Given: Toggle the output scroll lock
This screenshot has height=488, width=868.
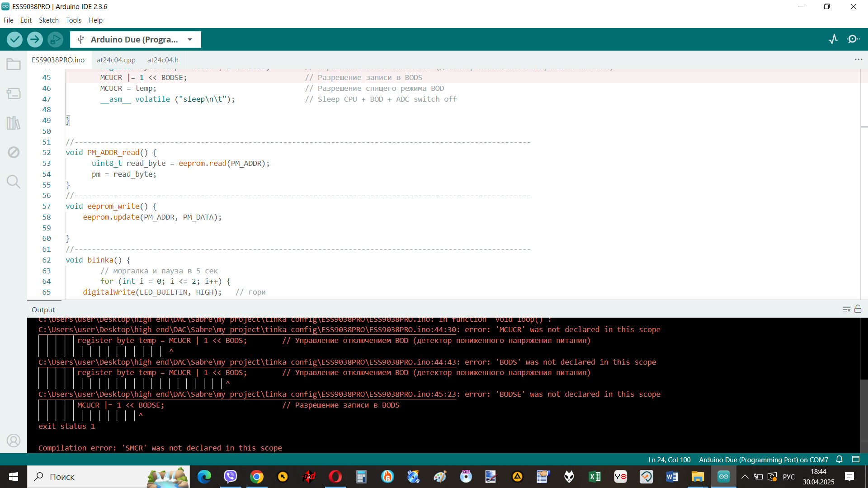Looking at the screenshot, I should 858,309.
